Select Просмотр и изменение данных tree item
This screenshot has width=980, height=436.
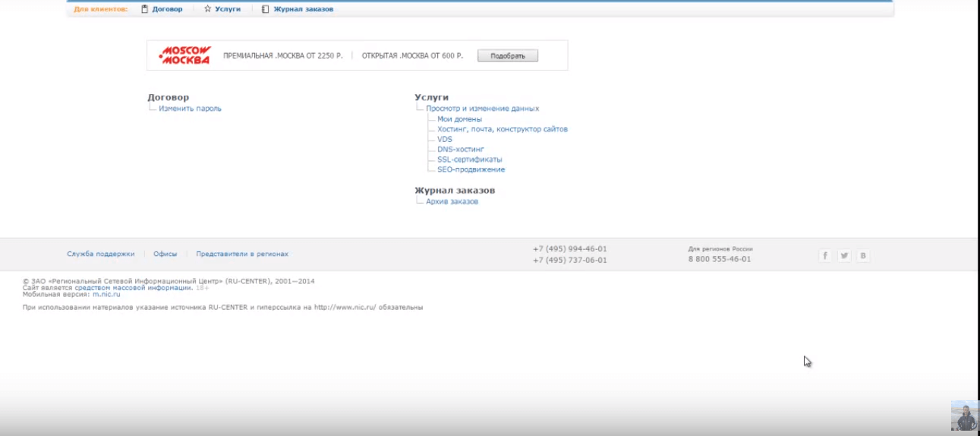tap(482, 109)
